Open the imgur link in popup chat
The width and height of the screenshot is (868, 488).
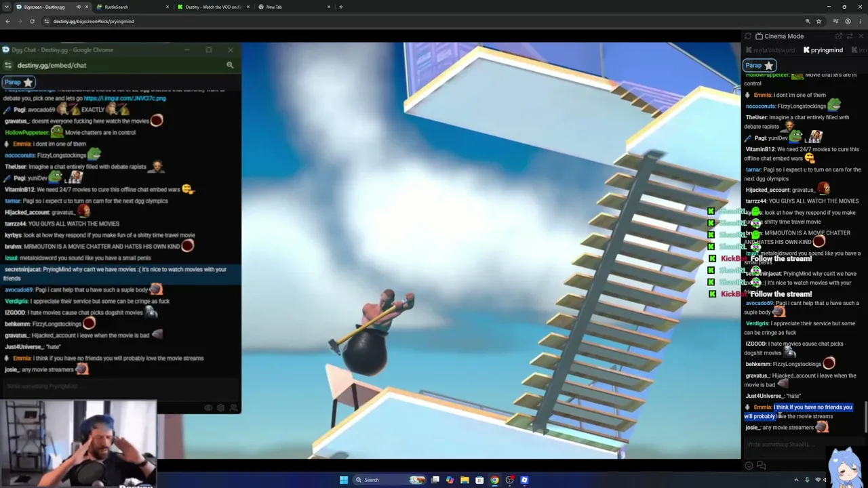pyautogui.click(x=125, y=98)
